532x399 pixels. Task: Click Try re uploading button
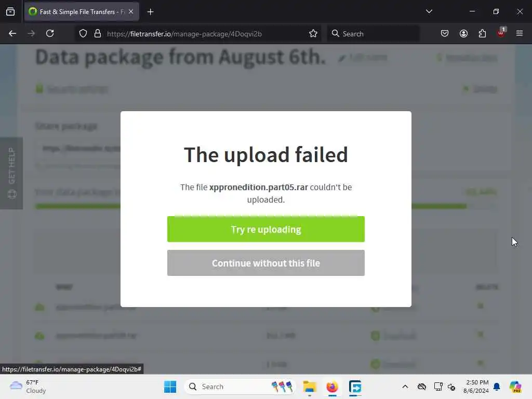click(265, 229)
